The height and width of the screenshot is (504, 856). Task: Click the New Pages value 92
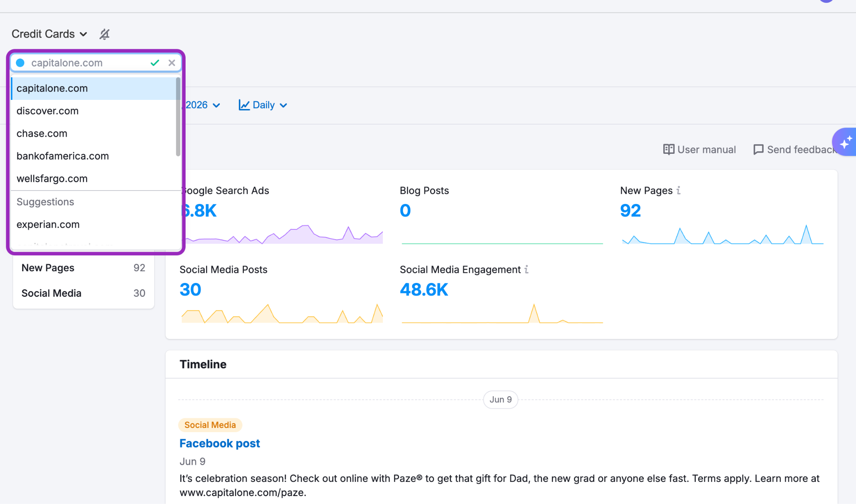tap(630, 211)
